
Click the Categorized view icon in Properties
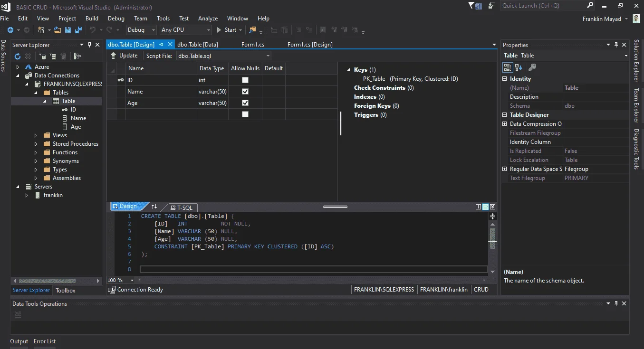(508, 67)
